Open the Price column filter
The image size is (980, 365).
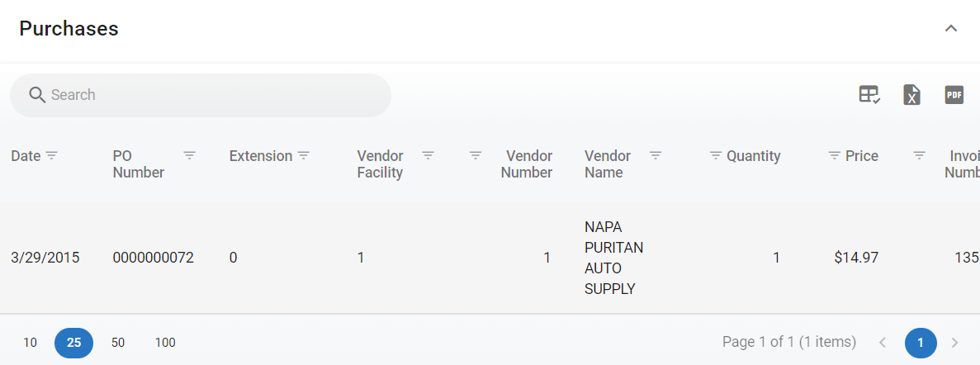coord(835,156)
